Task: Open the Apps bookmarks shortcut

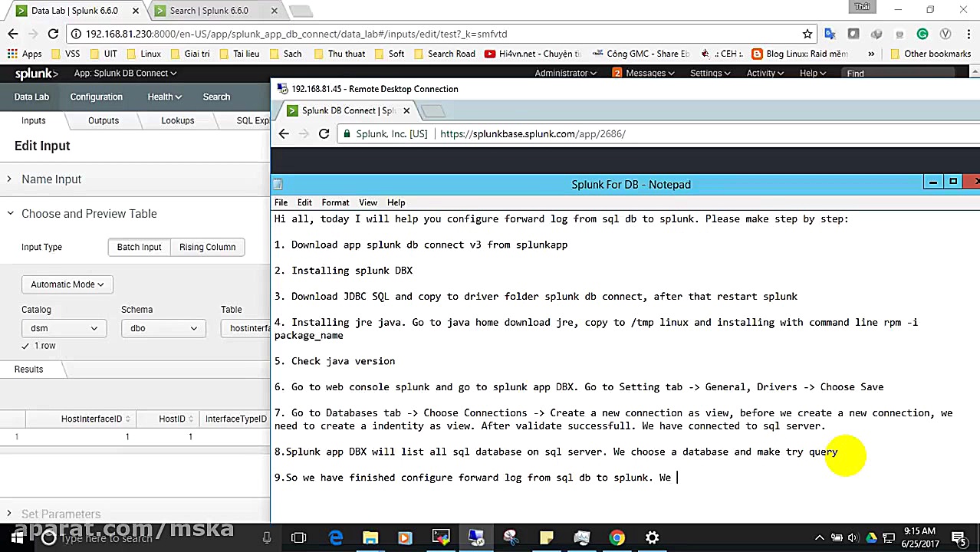Action: point(25,54)
